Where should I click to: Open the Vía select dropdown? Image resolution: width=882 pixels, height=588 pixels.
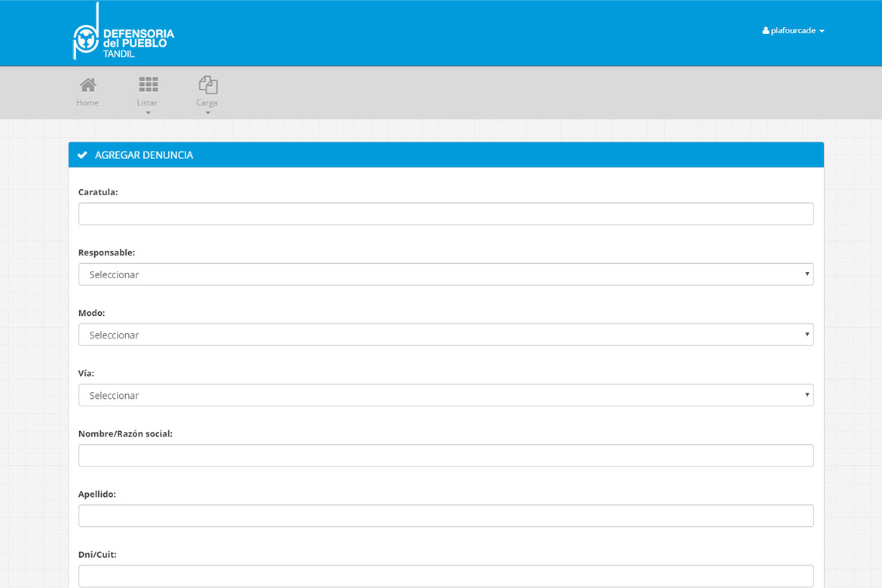pyautogui.click(x=446, y=395)
